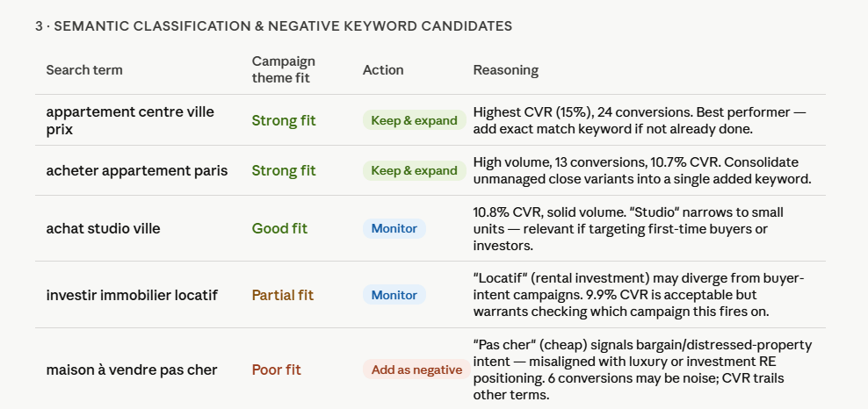Click the 'Add as negative' badge
Viewport: 868px width, 409px height.
click(416, 370)
